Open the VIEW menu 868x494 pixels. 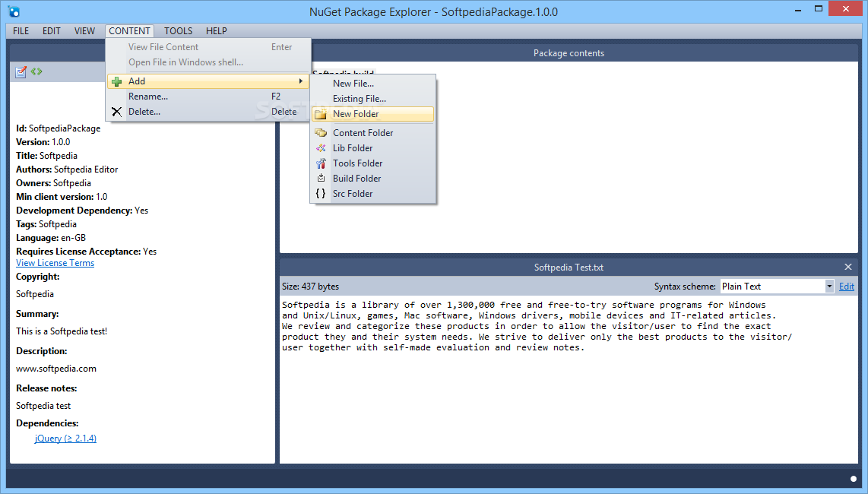(84, 31)
